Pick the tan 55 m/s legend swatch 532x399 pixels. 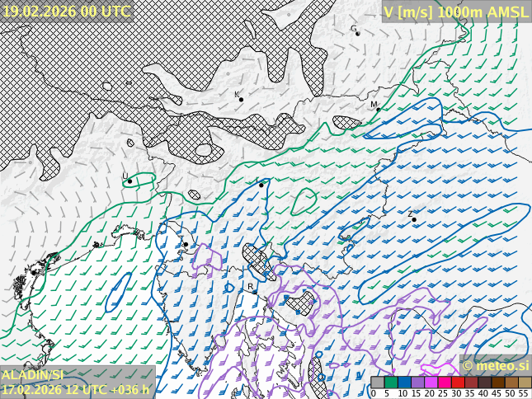click(525, 383)
